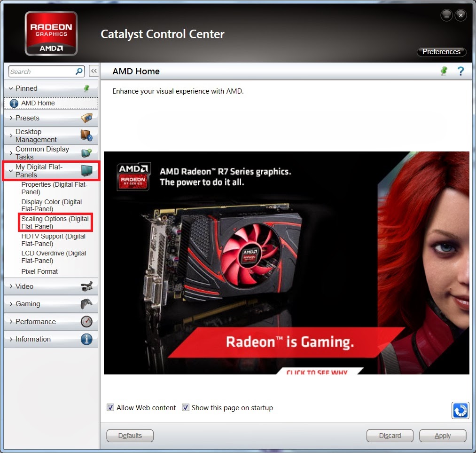476x453 pixels.
Task: Click the AMD Radeon R7 Series badge
Action: tap(133, 176)
